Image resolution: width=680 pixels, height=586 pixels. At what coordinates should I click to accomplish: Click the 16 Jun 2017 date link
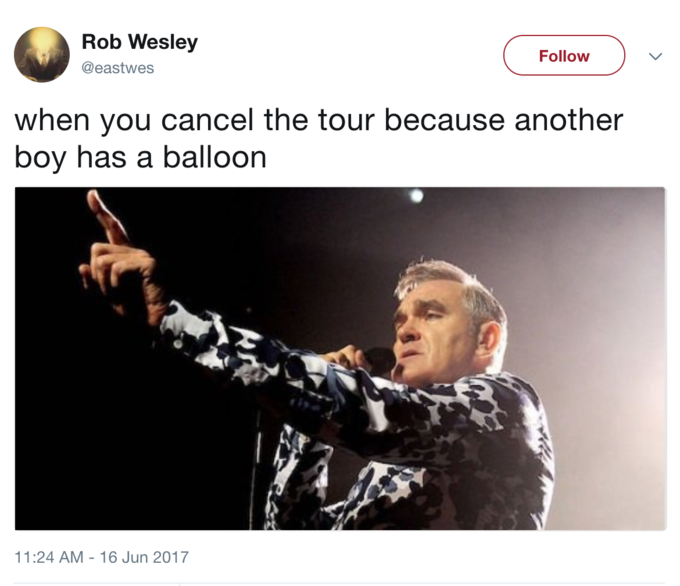click(x=144, y=557)
